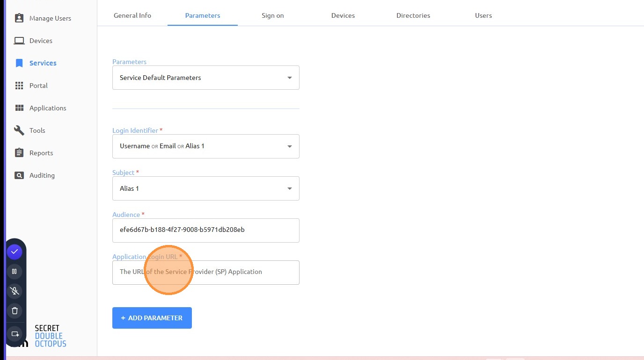Click the Manage Users sidebar icon
This screenshot has height=360, width=644.
pos(19,18)
